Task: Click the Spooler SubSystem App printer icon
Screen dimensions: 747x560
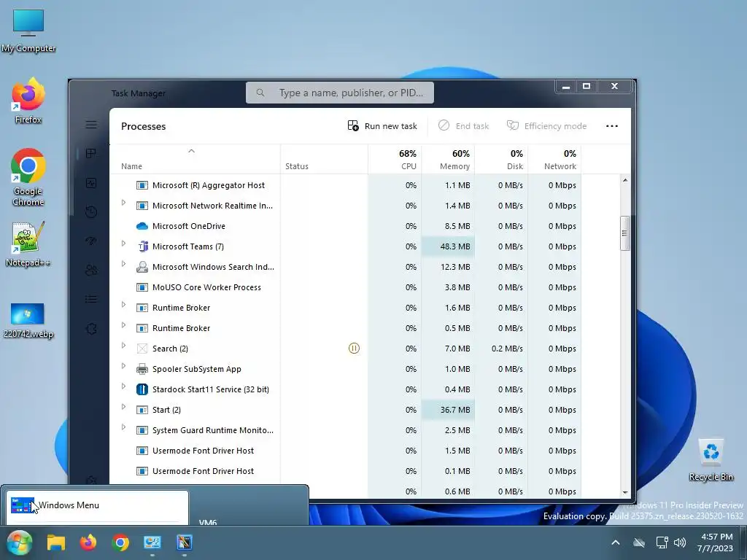Action: coord(142,369)
